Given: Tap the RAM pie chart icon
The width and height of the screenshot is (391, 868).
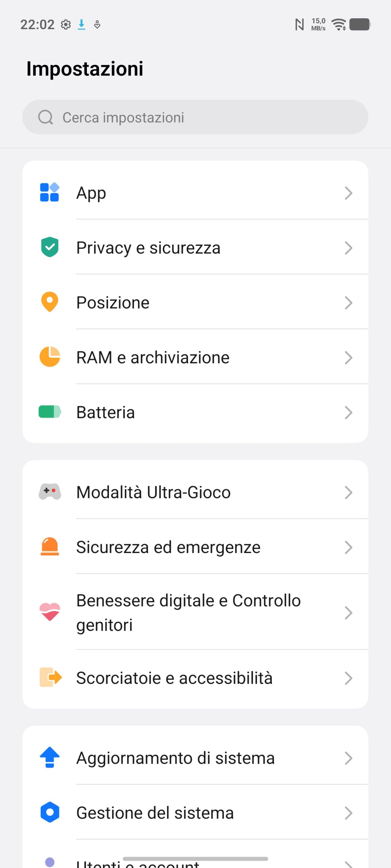Looking at the screenshot, I should (50, 357).
